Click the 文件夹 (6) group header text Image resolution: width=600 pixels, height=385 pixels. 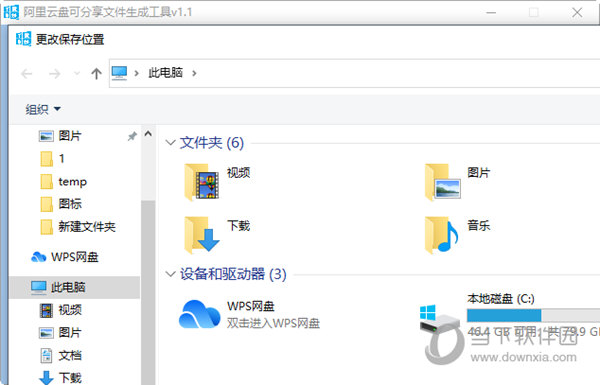pos(212,143)
